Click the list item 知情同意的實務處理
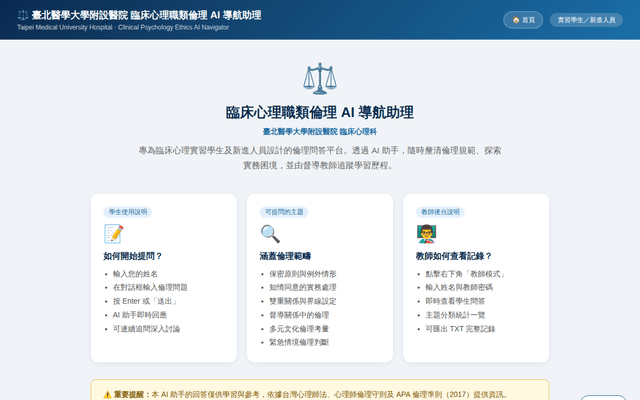640x400 pixels. (302, 287)
